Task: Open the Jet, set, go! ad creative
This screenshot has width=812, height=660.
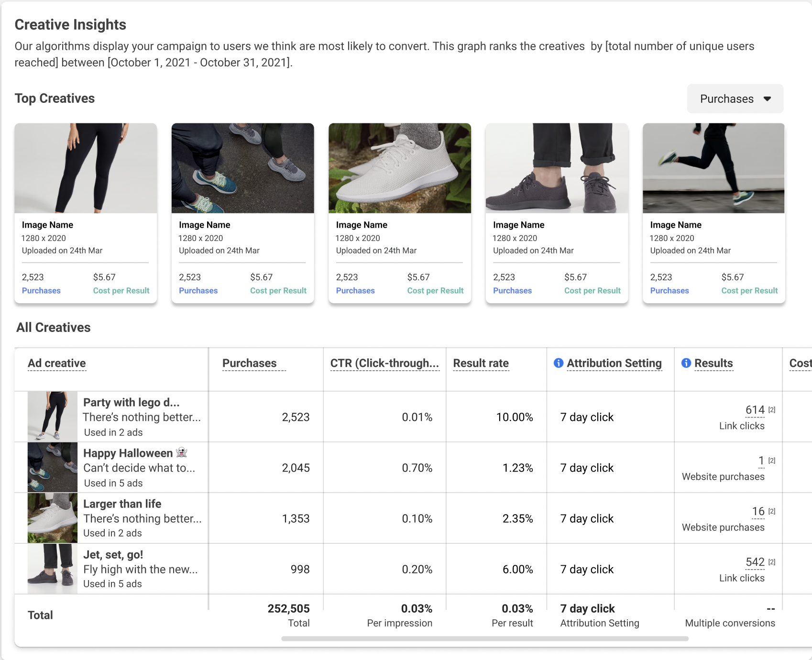Action: coord(113,555)
